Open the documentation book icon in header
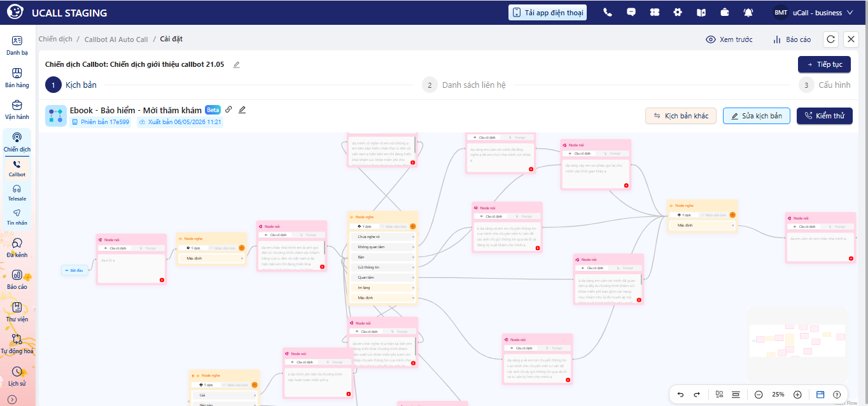The image size is (868, 406). pyautogui.click(x=701, y=12)
